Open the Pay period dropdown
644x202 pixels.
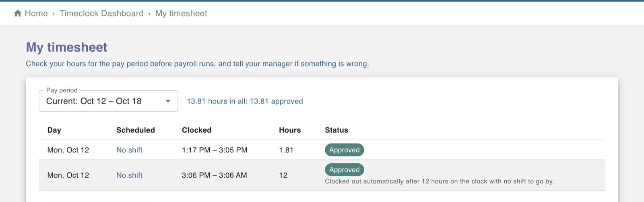click(108, 101)
